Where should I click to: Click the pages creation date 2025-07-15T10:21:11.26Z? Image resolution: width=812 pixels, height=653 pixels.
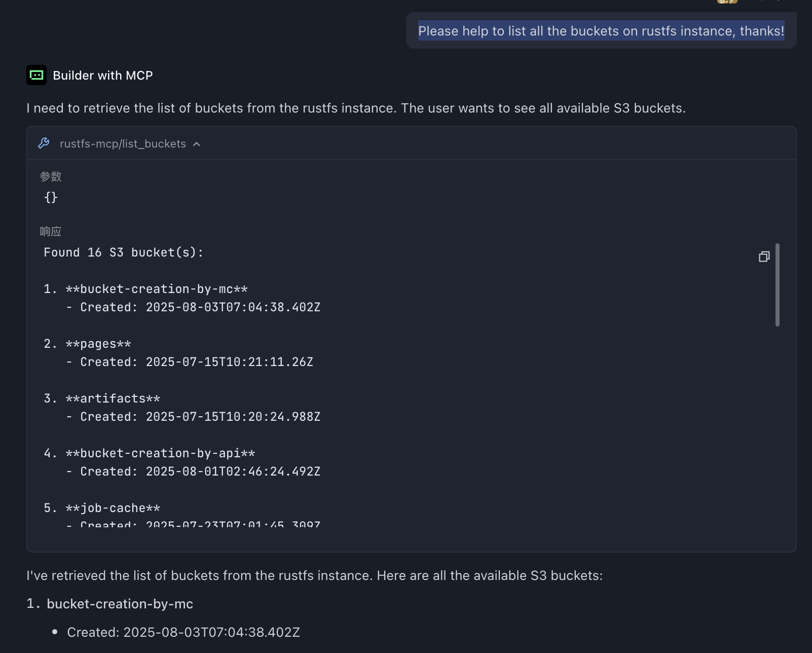pos(230,362)
